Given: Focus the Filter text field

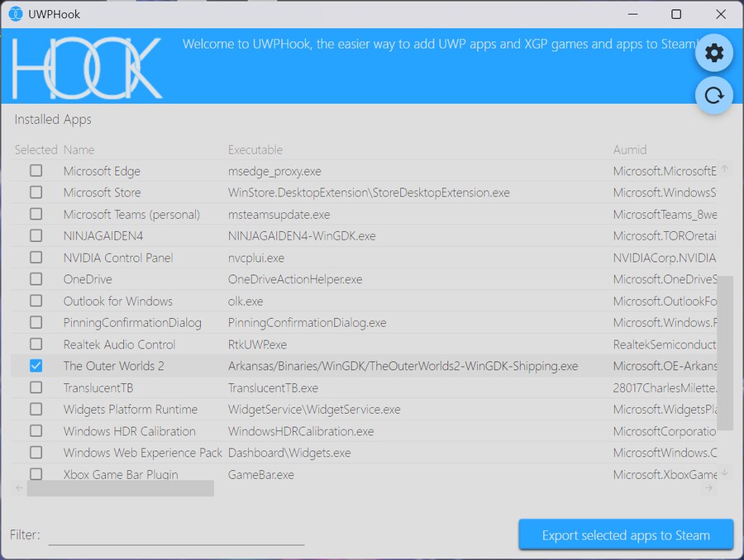Looking at the screenshot, I should point(176,535).
